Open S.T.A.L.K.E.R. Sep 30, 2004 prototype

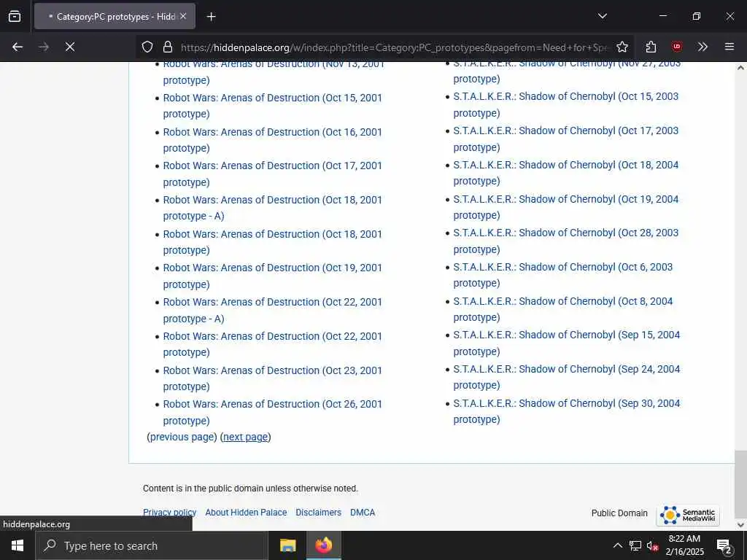coord(567,411)
